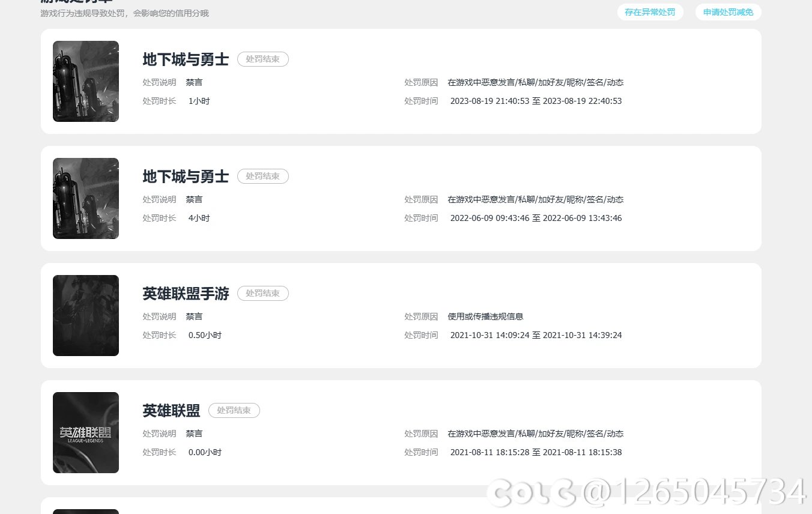Select the 0.50小时 penalty duration value
Image resolution: width=812 pixels, height=514 pixels.
click(x=205, y=335)
